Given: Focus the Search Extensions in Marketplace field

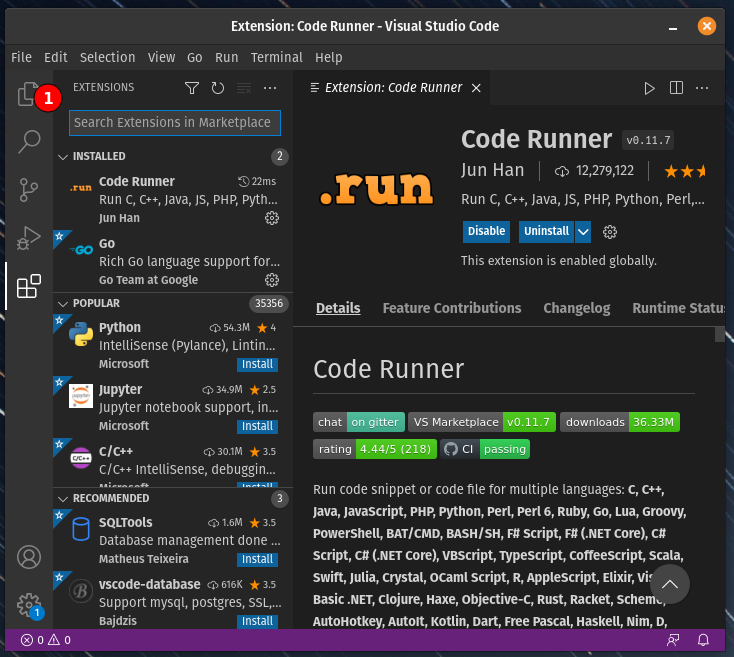Looking at the screenshot, I should point(175,123).
